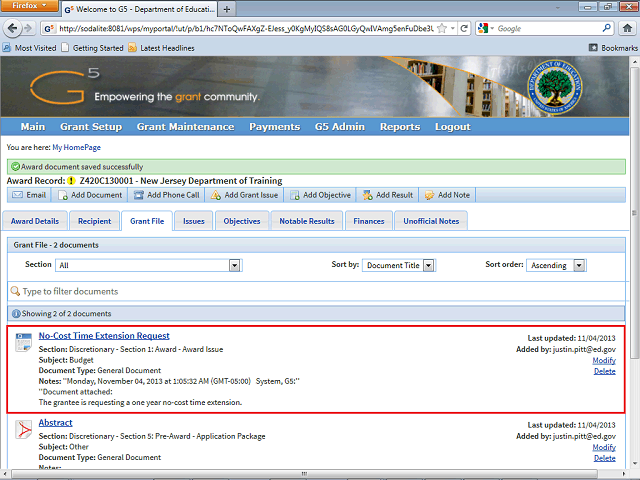The height and width of the screenshot is (480, 640).
Task: Click the G5 logo in the banner
Action: tap(64, 86)
